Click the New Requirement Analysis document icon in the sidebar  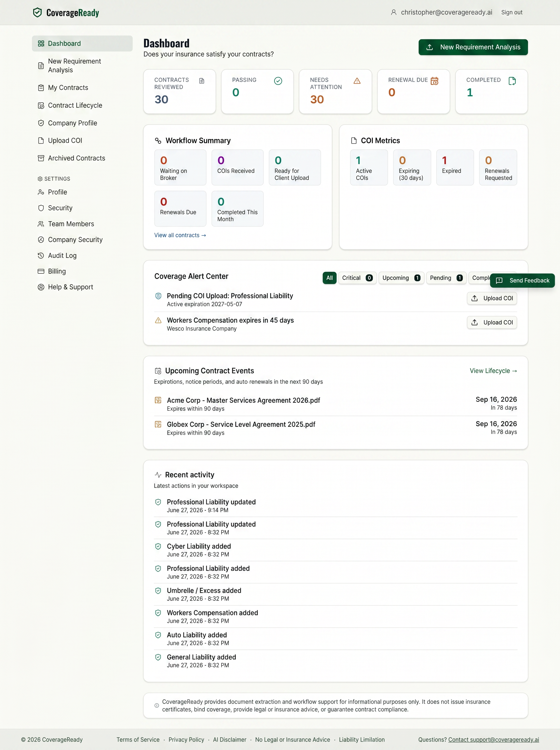coord(41,65)
